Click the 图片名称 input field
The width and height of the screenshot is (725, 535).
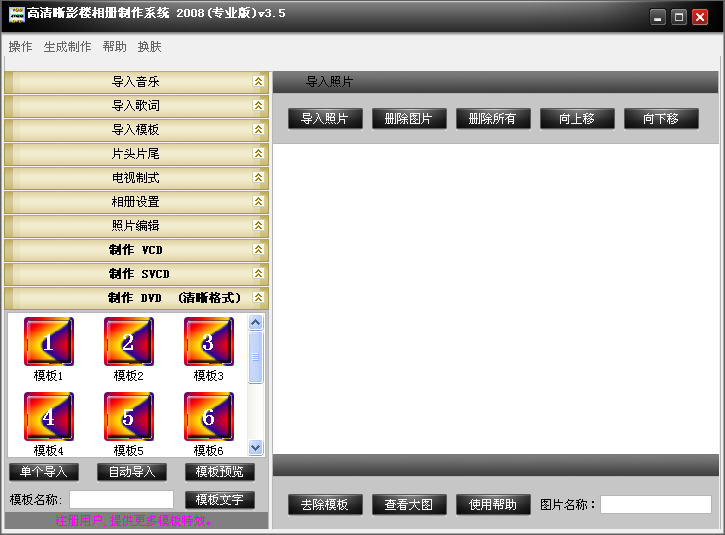click(655, 505)
